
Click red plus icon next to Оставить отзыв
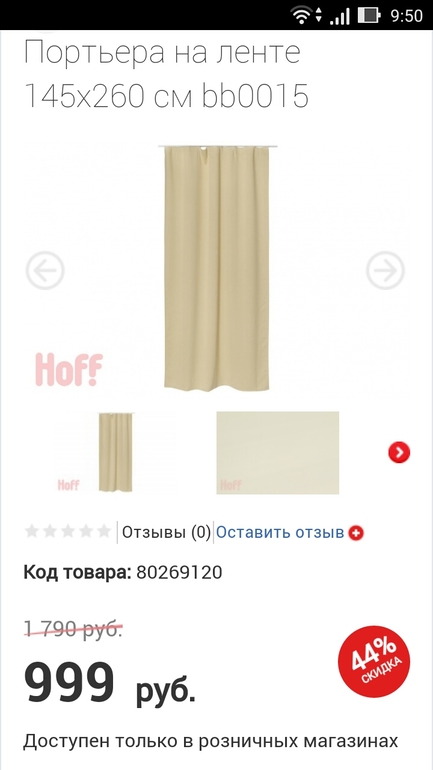(356, 533)
